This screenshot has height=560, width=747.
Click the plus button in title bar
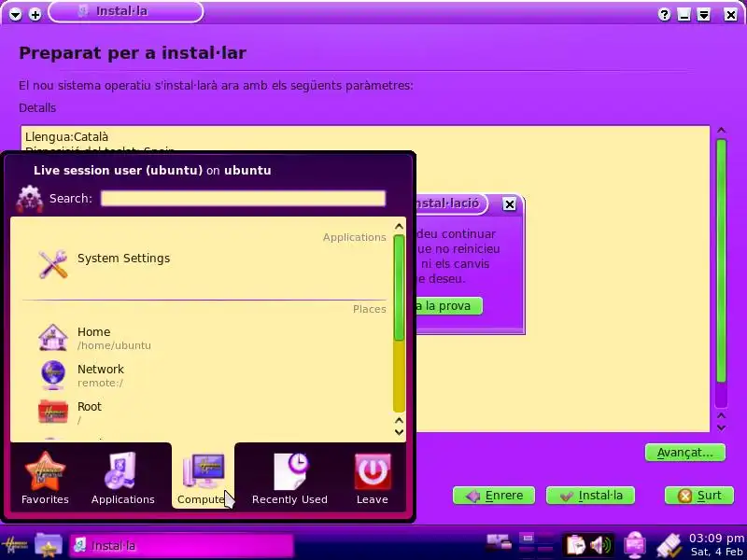pos(35,14)
